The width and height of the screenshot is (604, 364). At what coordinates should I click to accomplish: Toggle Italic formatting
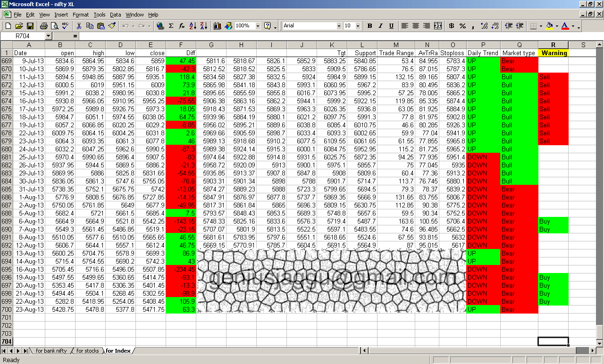coord(380,26)
